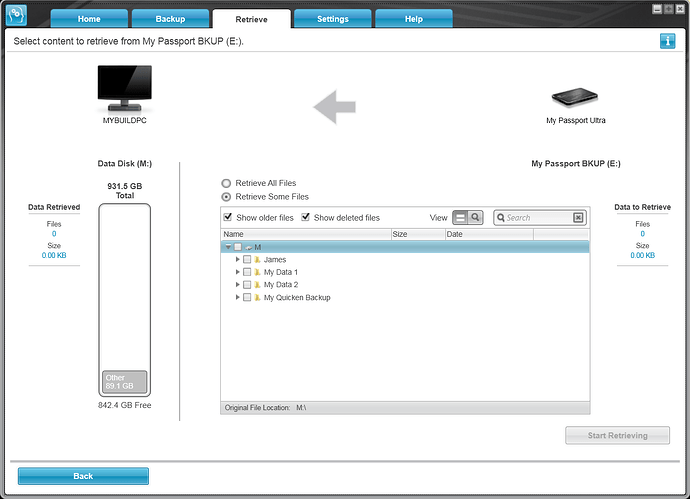Click the 842.4 GB Free text
690x499 pixels.
click(x=125, y=405)
